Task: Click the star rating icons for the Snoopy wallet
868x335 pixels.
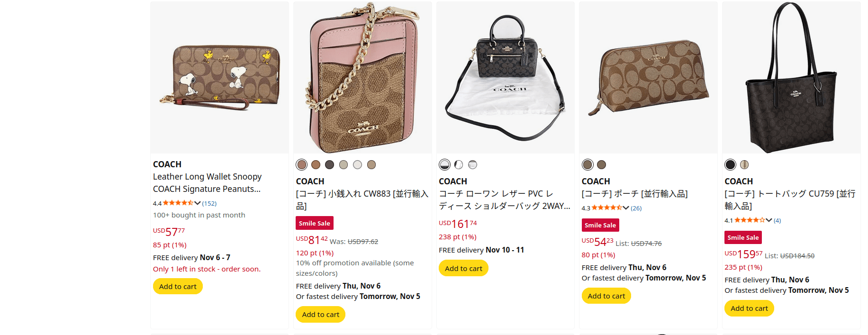Action: click(178, 203)
